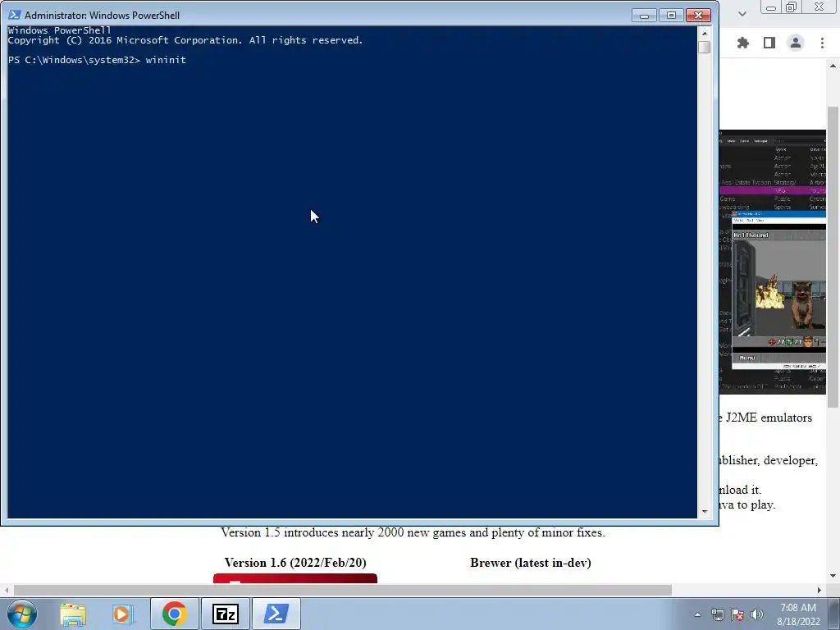Click the Chrome horizontal scrollbar thumb
This screenshot has height=630, width=840.
tap(343, 590)
